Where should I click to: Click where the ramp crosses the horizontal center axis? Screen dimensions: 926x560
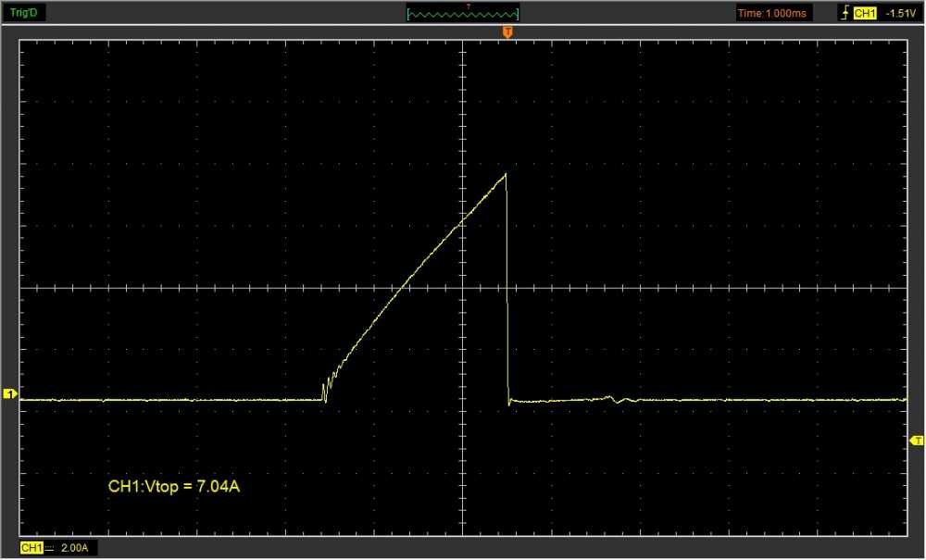point(395,288)
